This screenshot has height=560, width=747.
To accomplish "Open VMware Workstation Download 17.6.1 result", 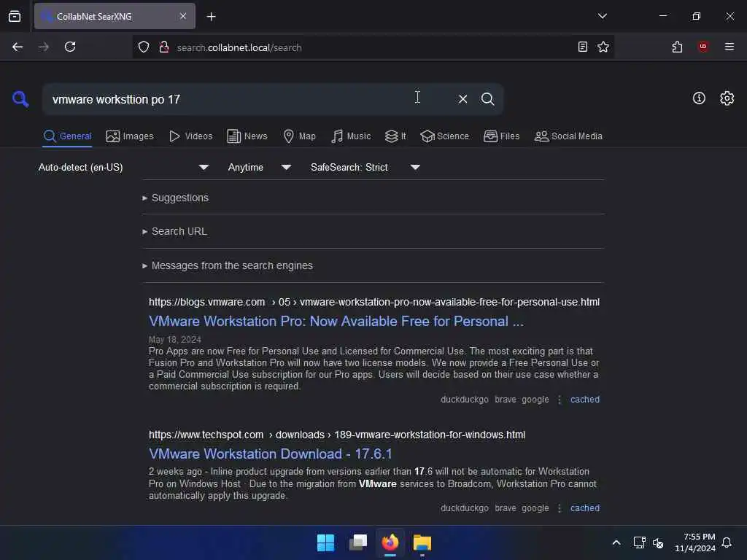I will coord(270,454).
